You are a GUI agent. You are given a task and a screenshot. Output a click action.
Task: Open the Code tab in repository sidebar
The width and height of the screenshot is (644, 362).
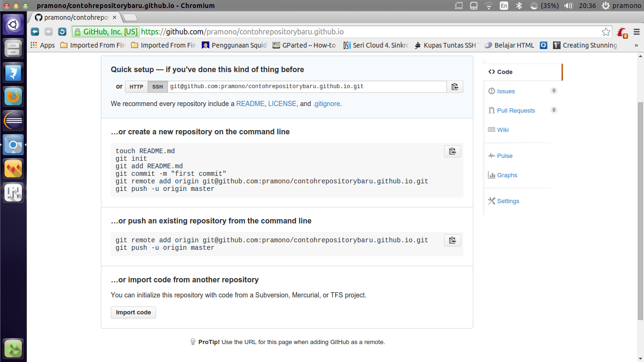click(522, 72)
